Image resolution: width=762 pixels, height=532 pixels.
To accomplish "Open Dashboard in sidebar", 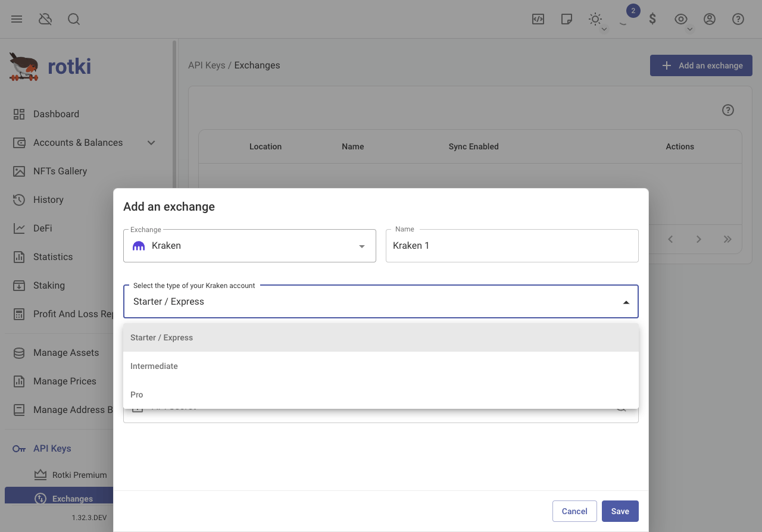I will (x=85, y=114).
